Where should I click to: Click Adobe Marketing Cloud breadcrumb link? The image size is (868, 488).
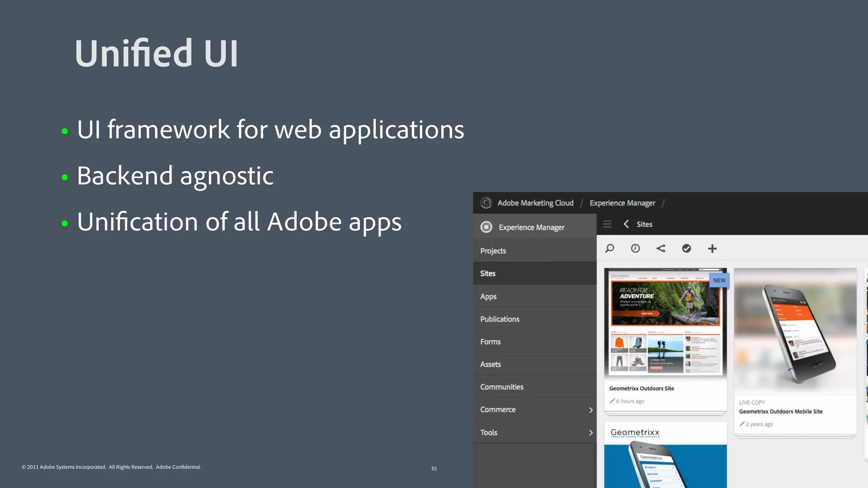click(x=535, y=203)
